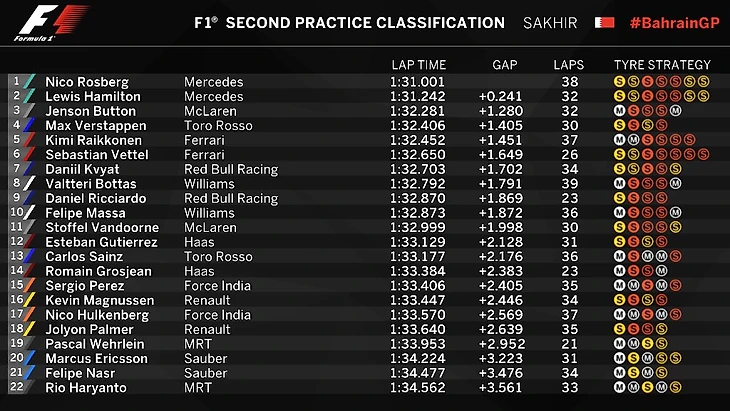Image resolution: width=730 pixels, height=411 pixels.
Task: Click team color stripe beside Nico Rosberg
Action: pos(29,81)
